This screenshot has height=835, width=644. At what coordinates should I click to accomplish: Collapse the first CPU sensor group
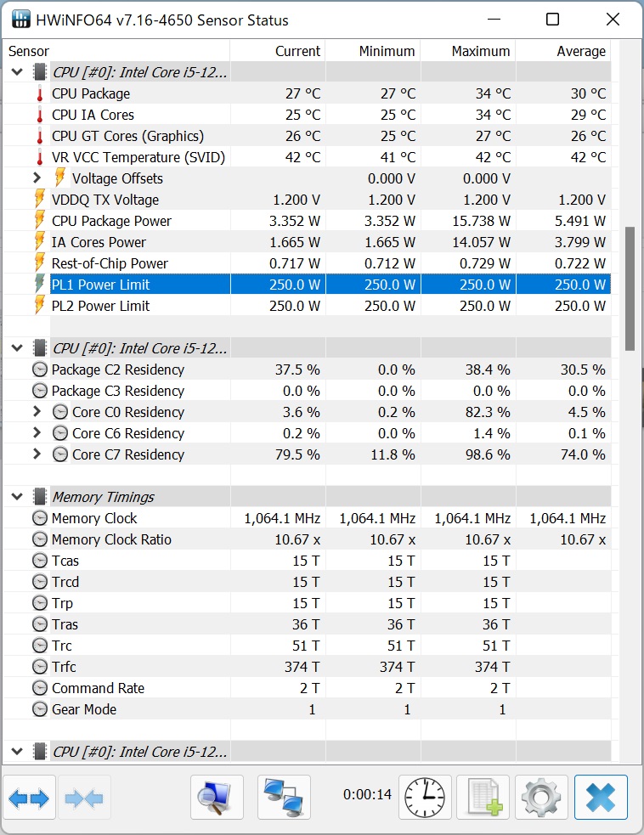(16, 72)
